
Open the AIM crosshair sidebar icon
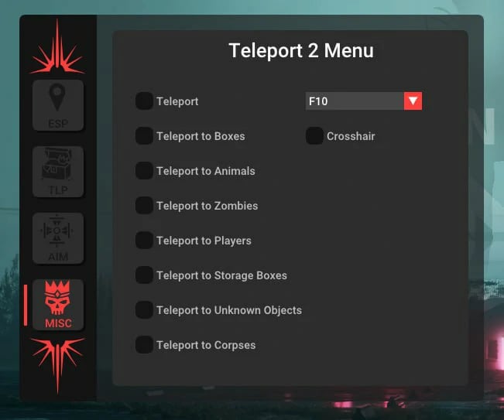[58, 238]
